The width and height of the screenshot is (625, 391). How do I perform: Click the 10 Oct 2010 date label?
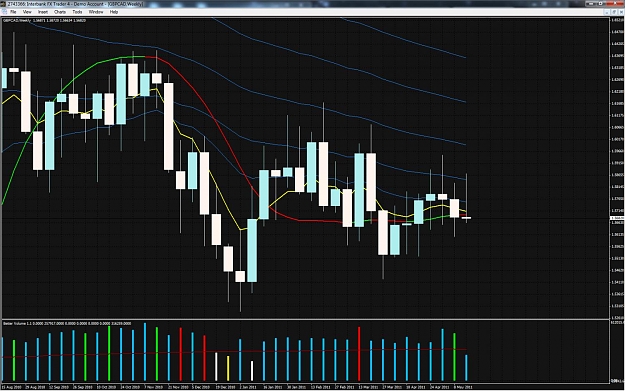click(106, 387)
